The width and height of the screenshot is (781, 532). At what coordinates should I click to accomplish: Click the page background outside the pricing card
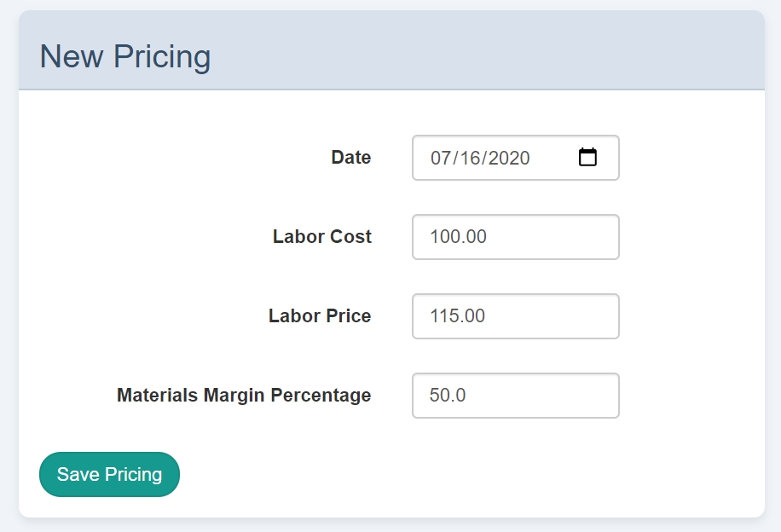(x=773, y=256)
